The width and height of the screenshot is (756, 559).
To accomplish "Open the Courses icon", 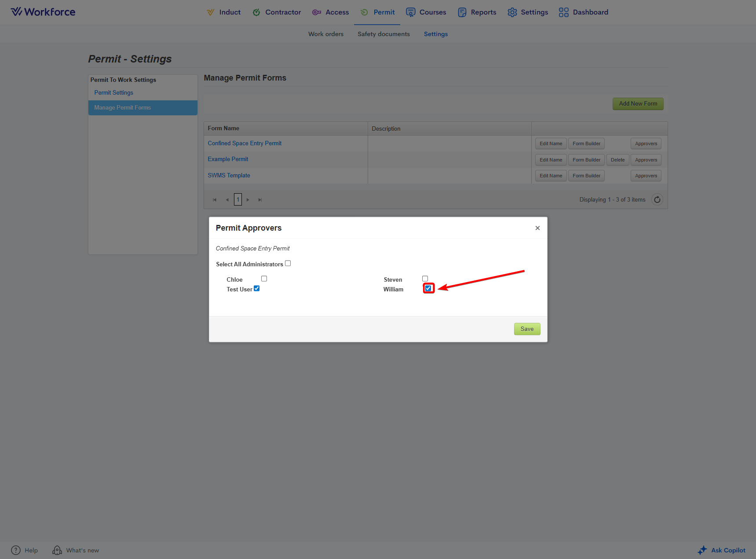I will click(410, 12).
